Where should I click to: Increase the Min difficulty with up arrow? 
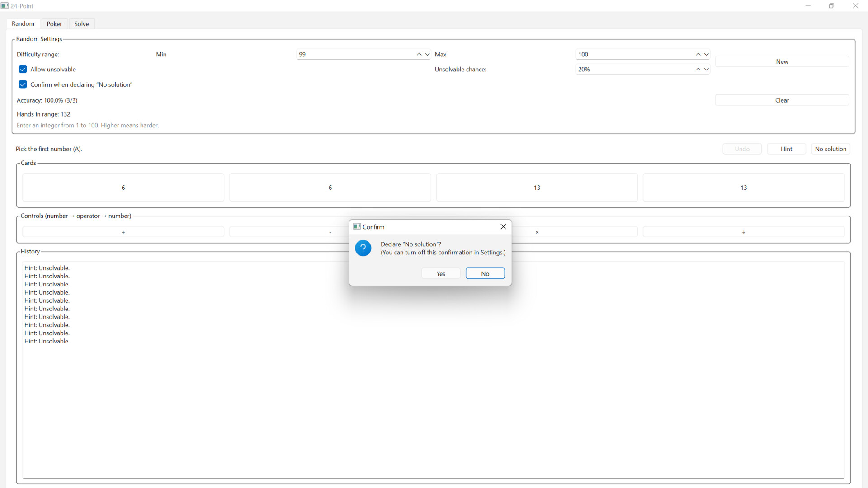419,54
